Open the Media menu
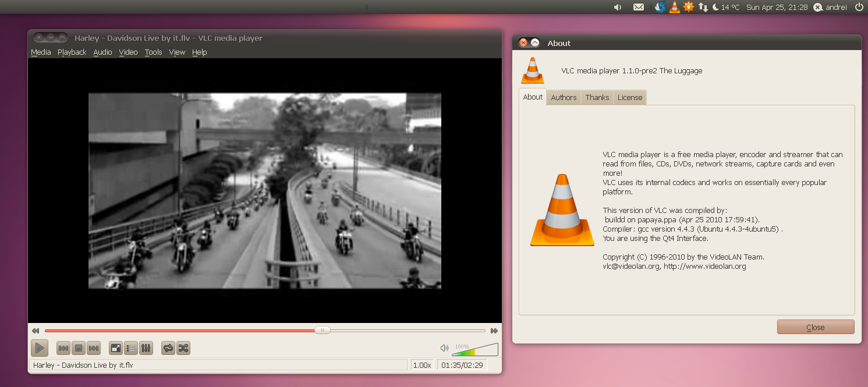 click(x=41, y=52)
